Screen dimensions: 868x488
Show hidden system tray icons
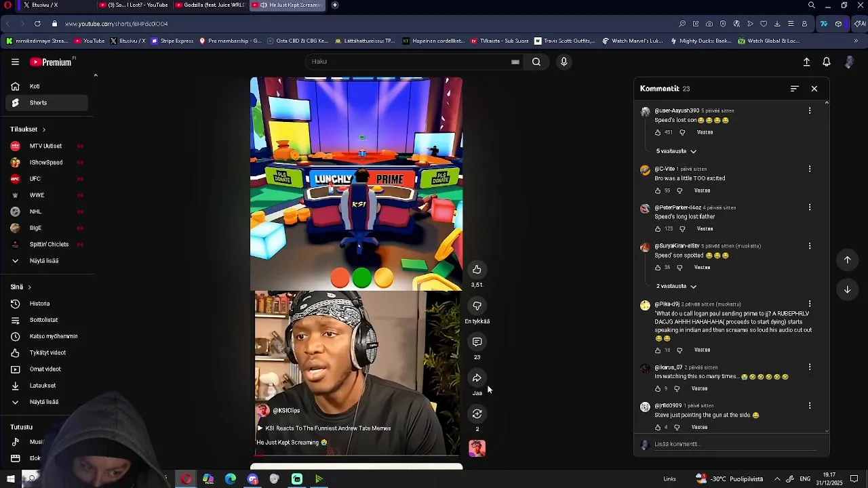[777, 479]
